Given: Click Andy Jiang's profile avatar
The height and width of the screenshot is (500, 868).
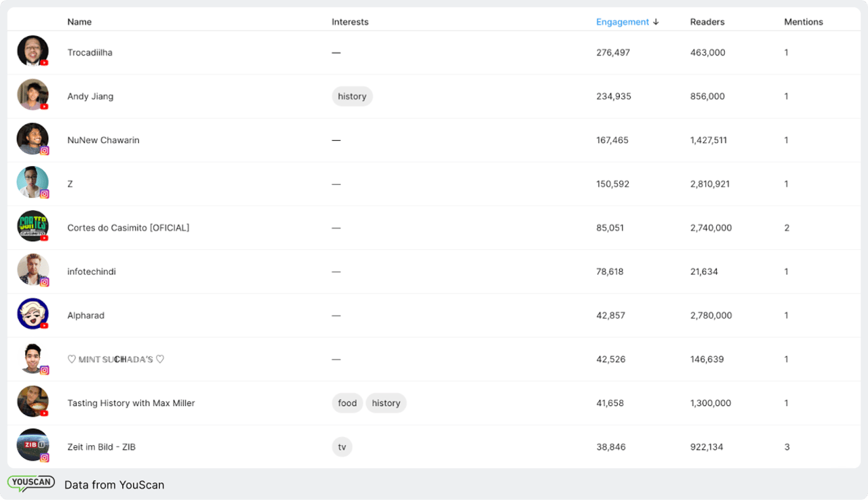Looking at the screenshot, I should pos(33,95).
